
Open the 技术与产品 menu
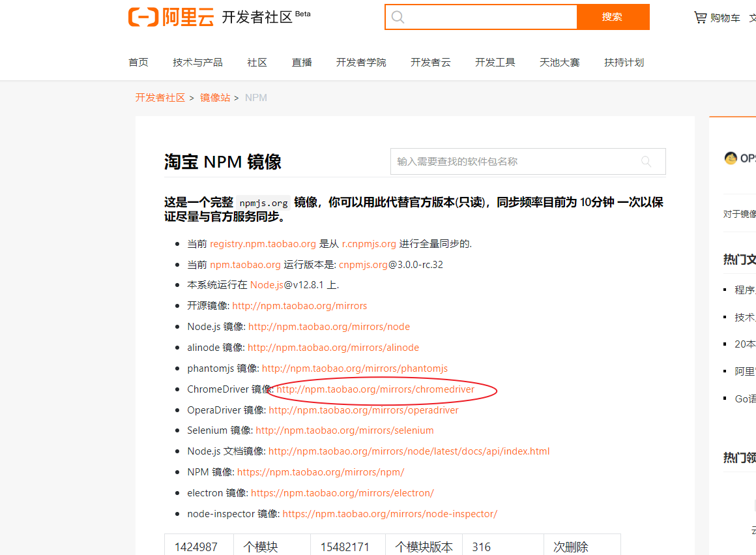coord(197,62)
